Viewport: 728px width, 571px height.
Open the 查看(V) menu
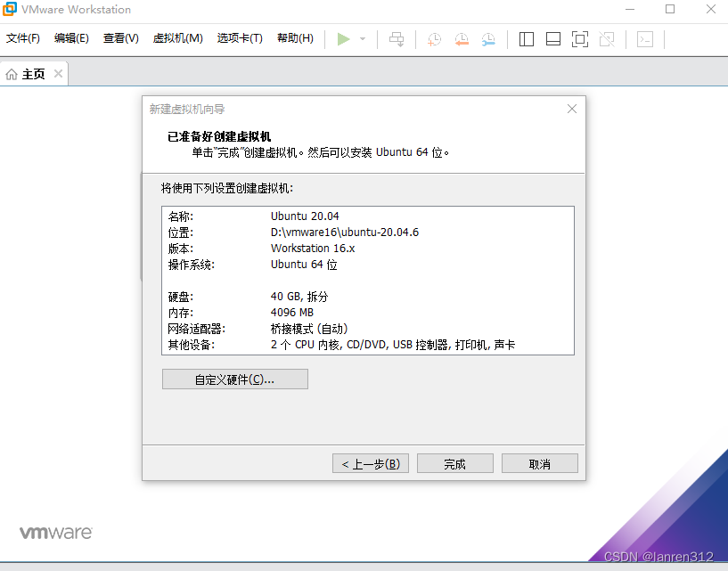(120, 38)
